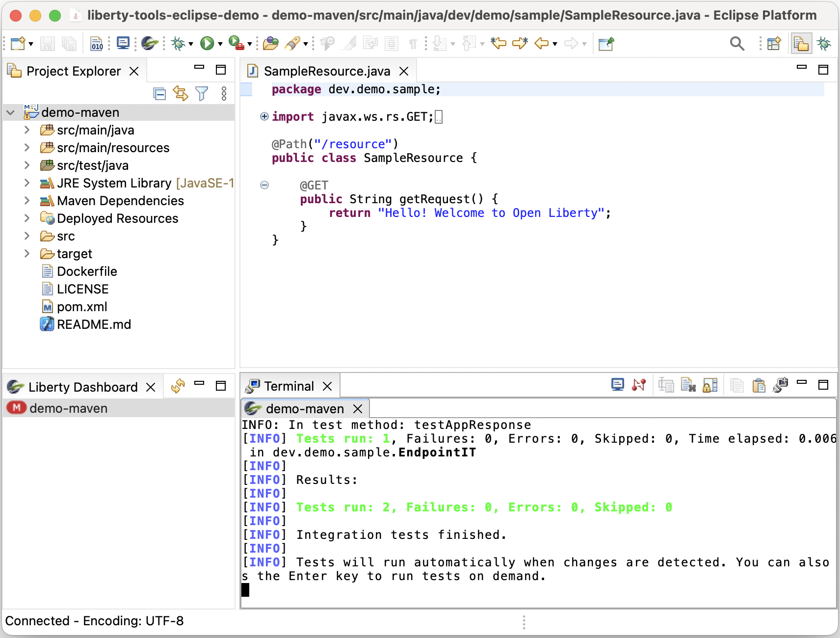
Task: Select the README.md file
Action: (94, 324)
